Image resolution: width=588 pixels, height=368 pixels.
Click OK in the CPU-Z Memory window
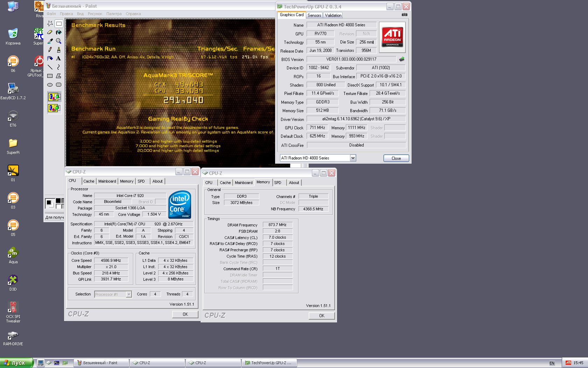point(322,316)
